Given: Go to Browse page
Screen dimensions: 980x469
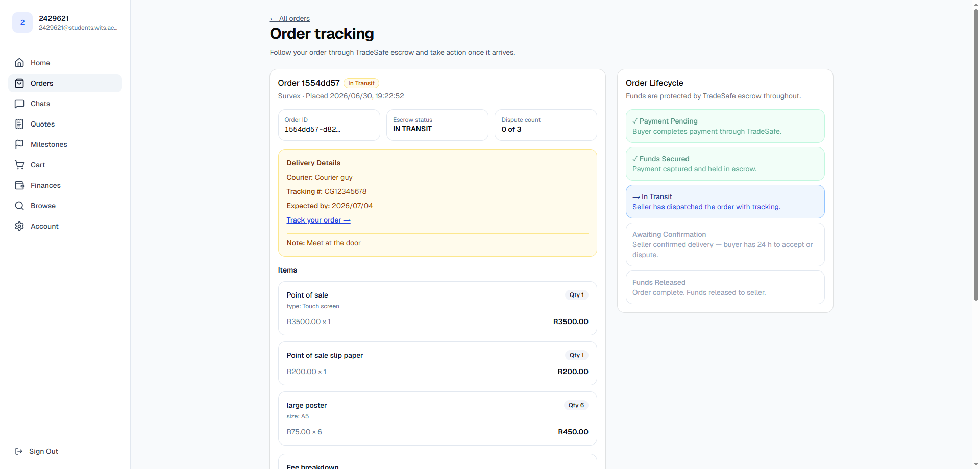Looking at the screenshot, I should 65,206.
